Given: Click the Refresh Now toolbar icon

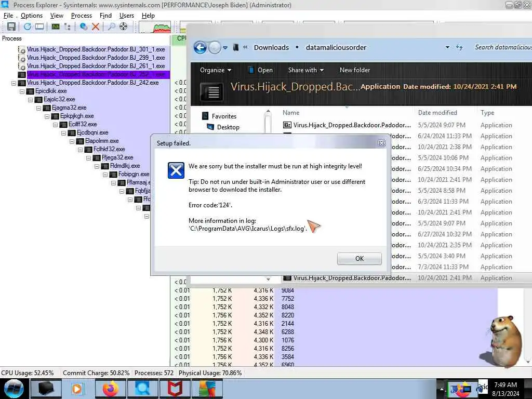Looking at the screenshot, I should [x=28, y=26].
